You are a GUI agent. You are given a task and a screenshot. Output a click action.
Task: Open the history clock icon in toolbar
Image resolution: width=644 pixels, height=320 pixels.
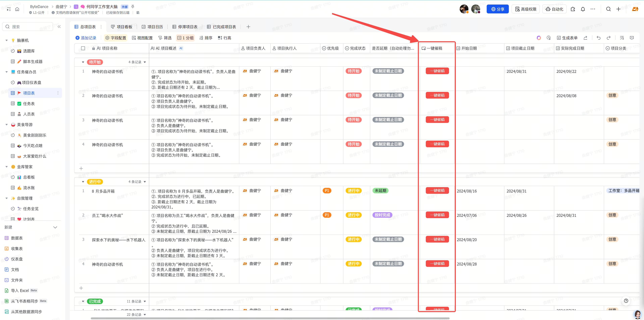coord(549,38)
